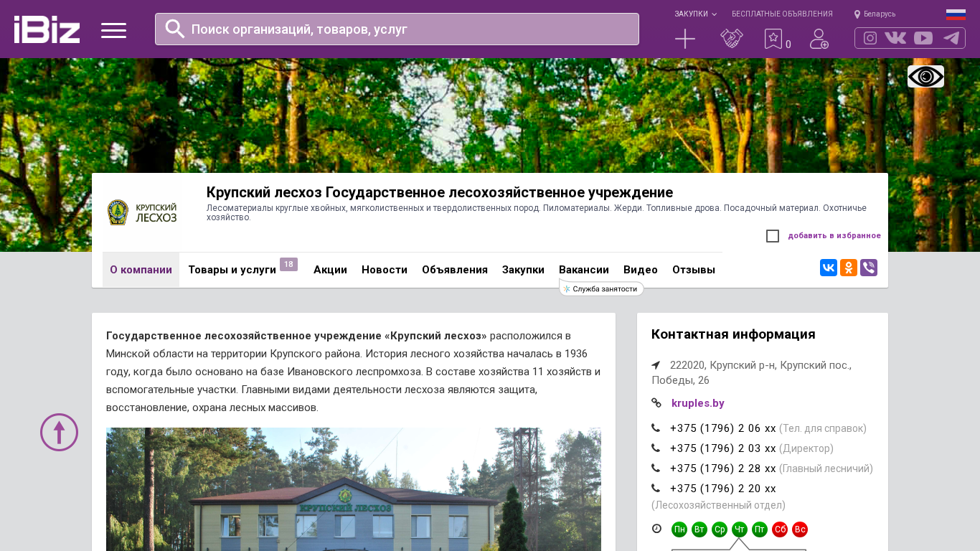Click the 18 items count badge
Image resolution: width=980 pixels, height=551 pixels.
288,264
